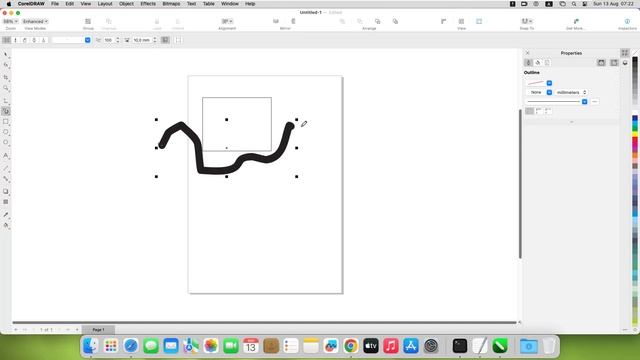
Task: Open the Layout menu
Action: [105, 4]
